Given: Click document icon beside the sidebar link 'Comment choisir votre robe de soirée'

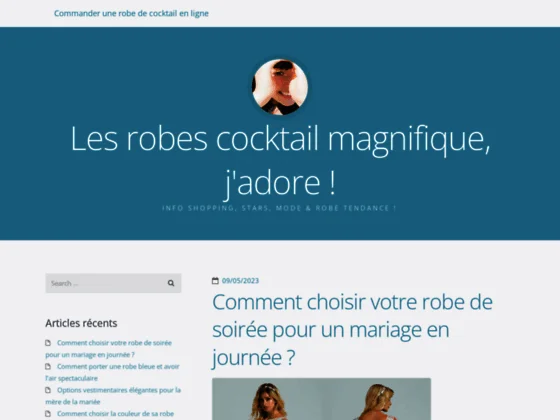Looking at the screenshot, I should [48, 343].
